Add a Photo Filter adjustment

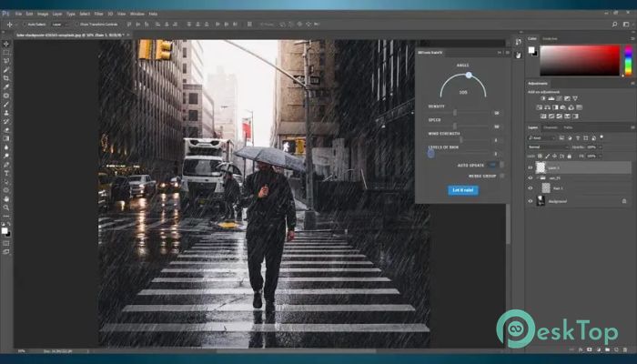563,107
